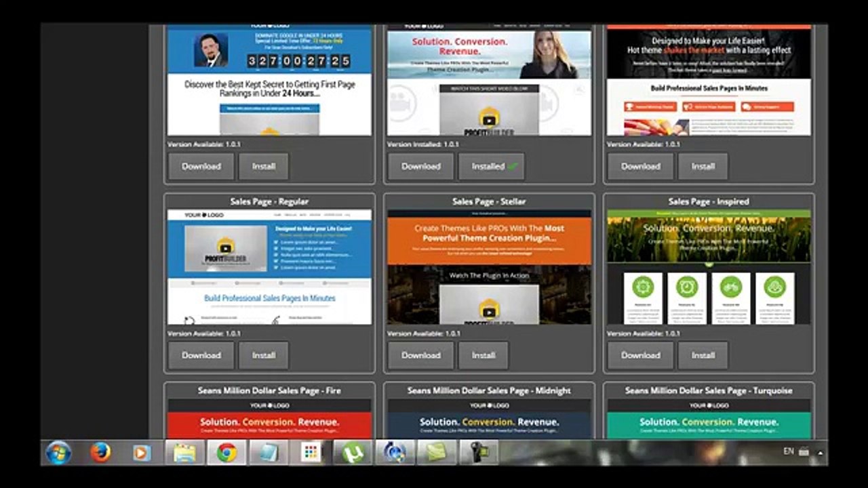The width and height of the screenshot is (868, 488).
Task: Download the Sales Page - Regular template
Action: (x=201, y=355)
